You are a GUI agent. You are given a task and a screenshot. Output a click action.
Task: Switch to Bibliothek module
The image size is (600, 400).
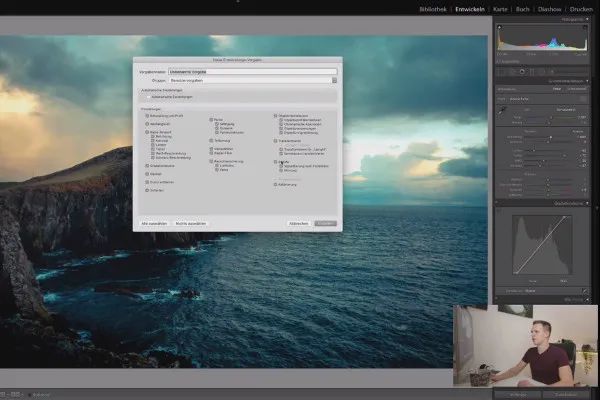[x=433, y=9]
